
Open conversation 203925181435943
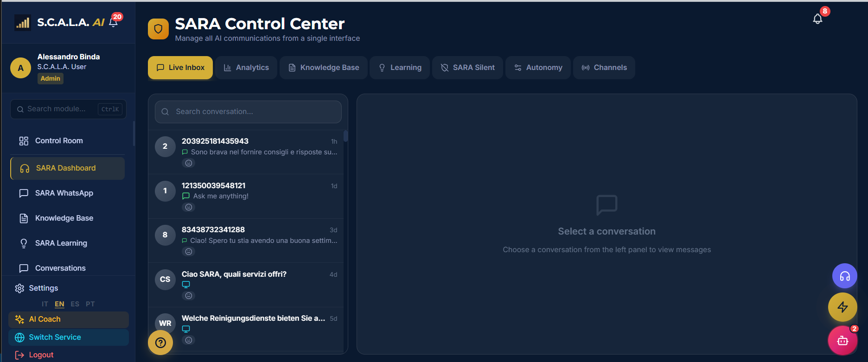246,152
